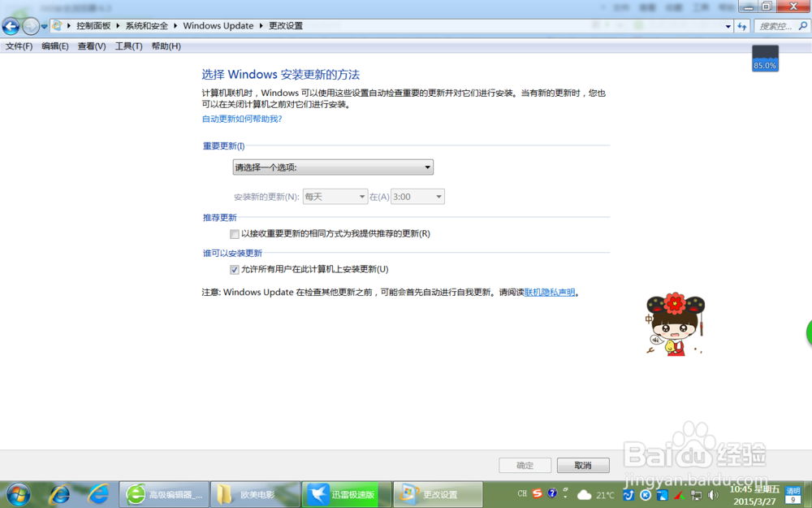
Task: Switch to the 高级编辑器 taskbar window
Action: pos(164,493)
